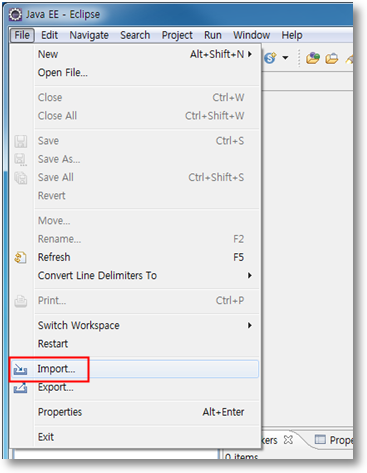
Task: Open the File menu
Action: [22, 35]
